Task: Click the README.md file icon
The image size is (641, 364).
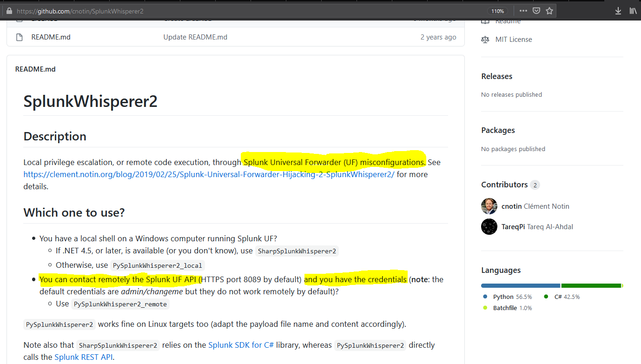Action: 19,37
